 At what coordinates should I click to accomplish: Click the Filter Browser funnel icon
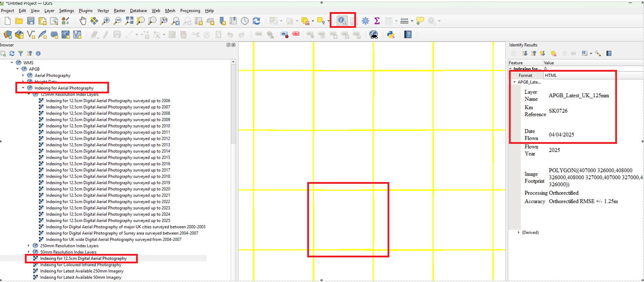tap(20, 54)
